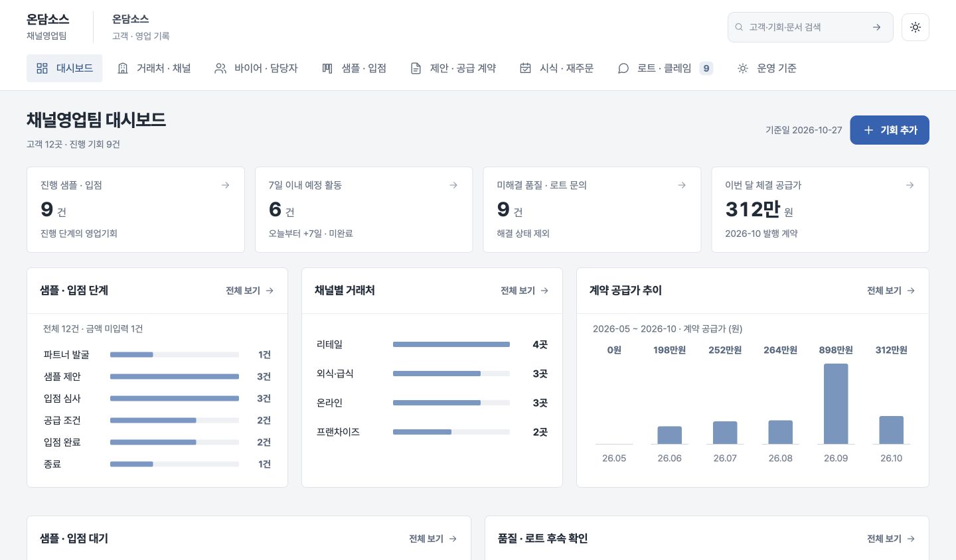The height and width of the screenshot is (560, 956).
Task: Click the 공급 조건 stage bar
Action: pyautogui.click(x=175, y=421)
